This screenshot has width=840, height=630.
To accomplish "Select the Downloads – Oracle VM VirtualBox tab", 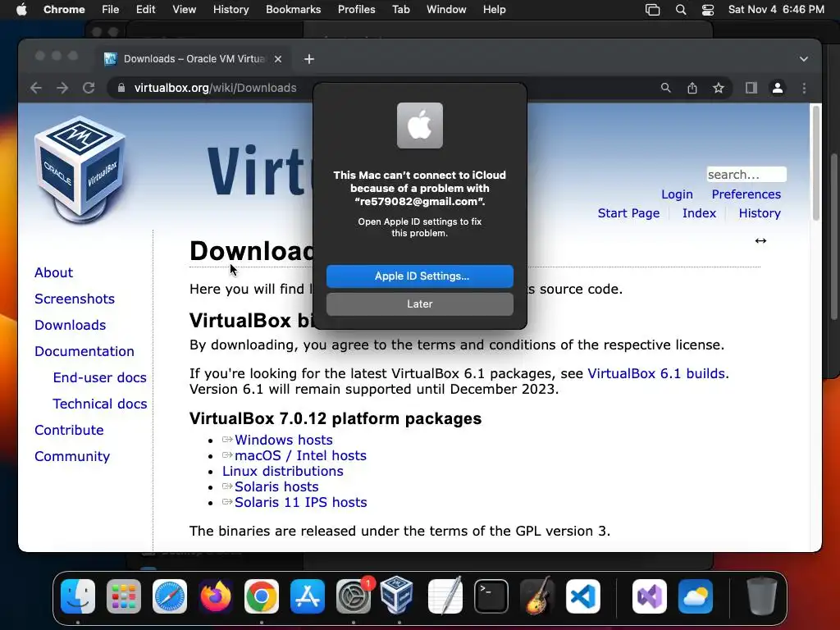I will point(193,59).
